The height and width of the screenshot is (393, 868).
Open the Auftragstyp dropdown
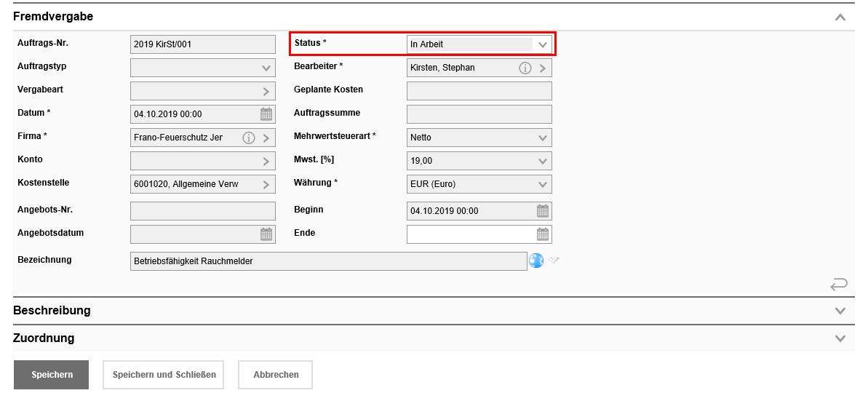coord(266,68)
